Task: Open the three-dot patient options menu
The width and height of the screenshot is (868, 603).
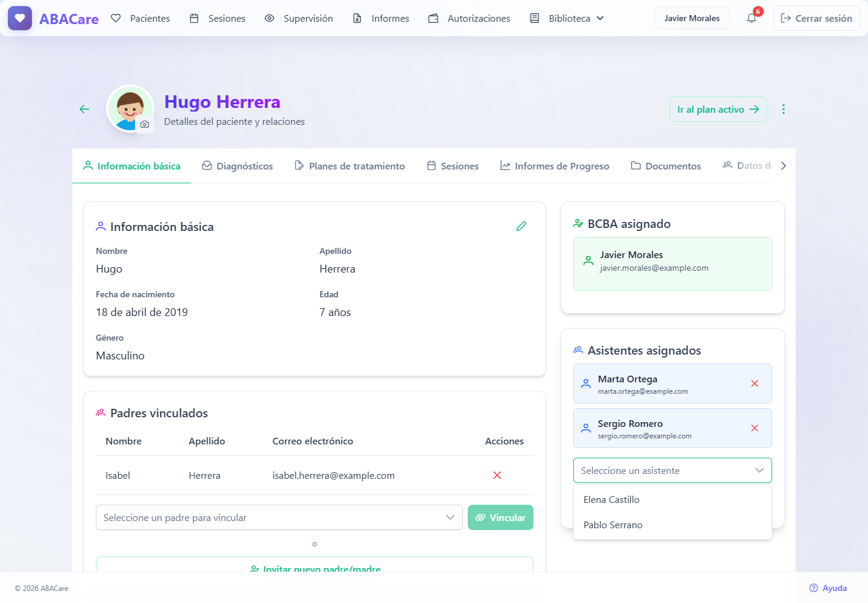Action: 784,109
